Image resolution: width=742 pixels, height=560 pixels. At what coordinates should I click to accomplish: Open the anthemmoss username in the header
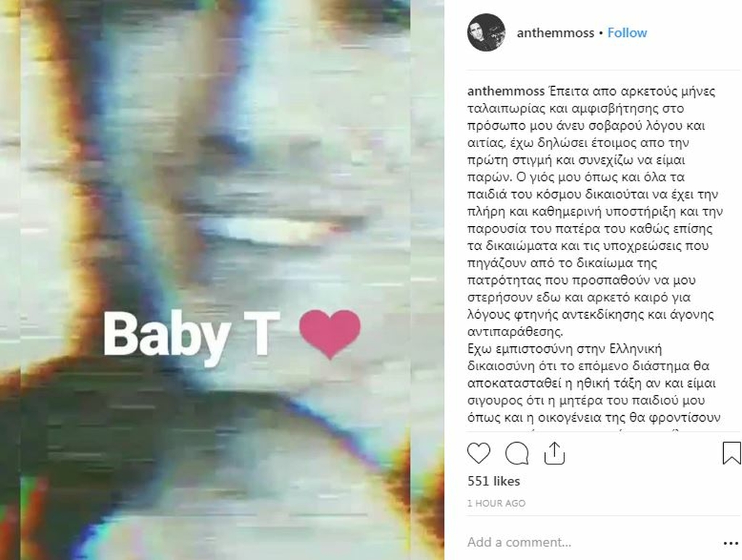tap(555, 33)
